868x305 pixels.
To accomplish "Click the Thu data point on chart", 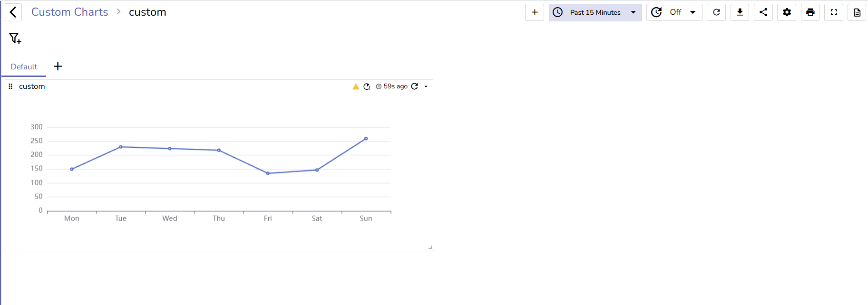I will [x=219, y=150].
